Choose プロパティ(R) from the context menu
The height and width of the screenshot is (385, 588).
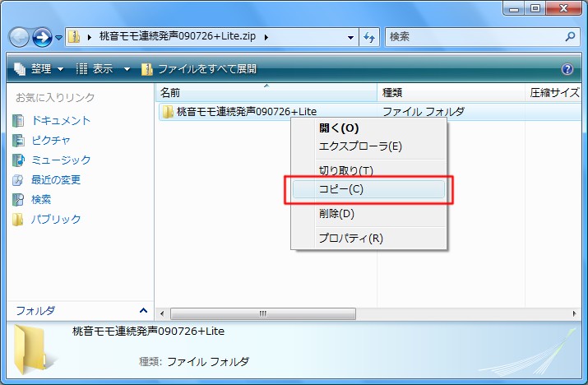[351, 239]
